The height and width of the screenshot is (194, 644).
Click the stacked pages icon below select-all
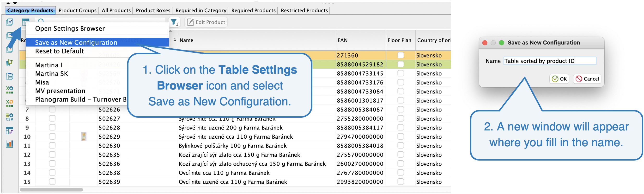tap(10, 36)
